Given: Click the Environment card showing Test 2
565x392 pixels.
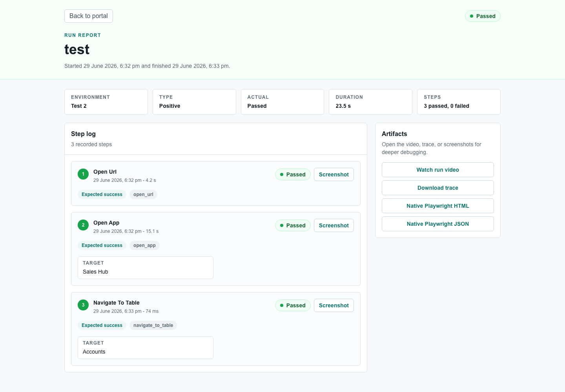Looking at the screenshot, I should point(106,102).
